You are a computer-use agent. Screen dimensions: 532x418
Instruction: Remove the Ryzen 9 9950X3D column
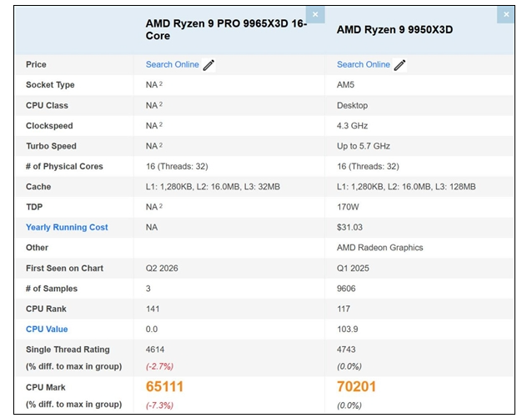(505, 15)
